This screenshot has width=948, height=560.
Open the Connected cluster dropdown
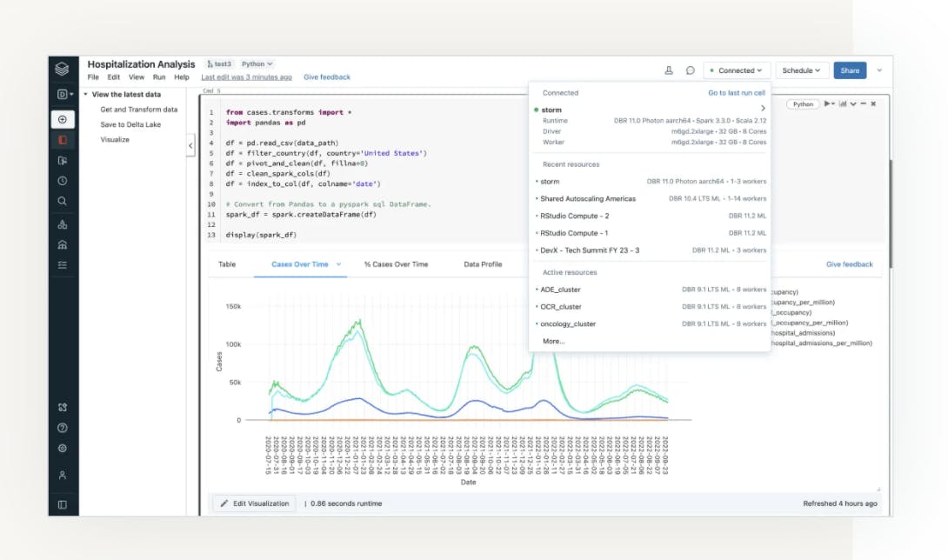point(737,70)
